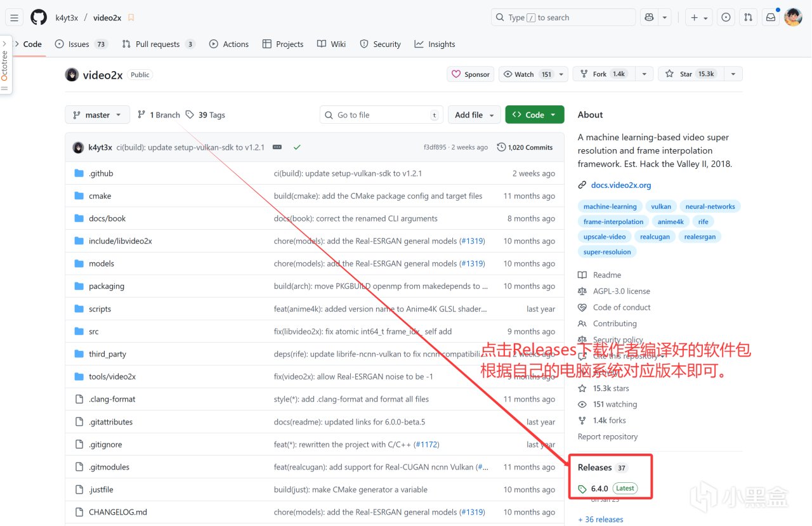
Task: View the 1 Branch link
Action: (159, 115)
